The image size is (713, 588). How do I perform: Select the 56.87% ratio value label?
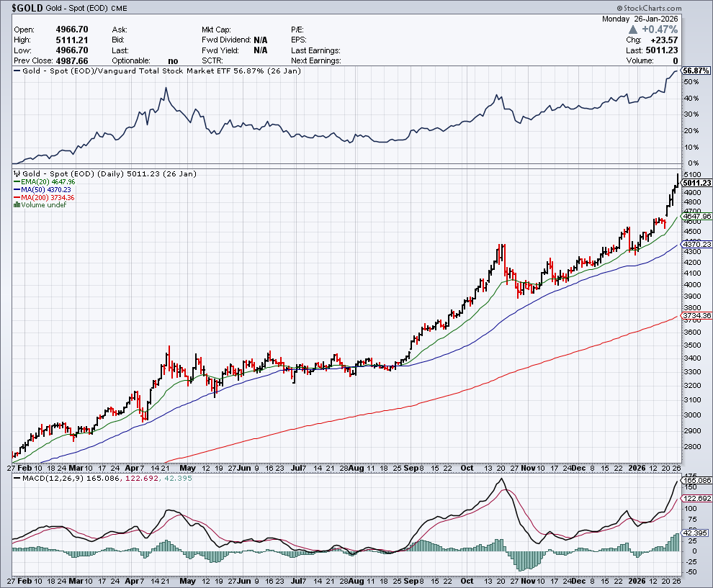(697, 71)
